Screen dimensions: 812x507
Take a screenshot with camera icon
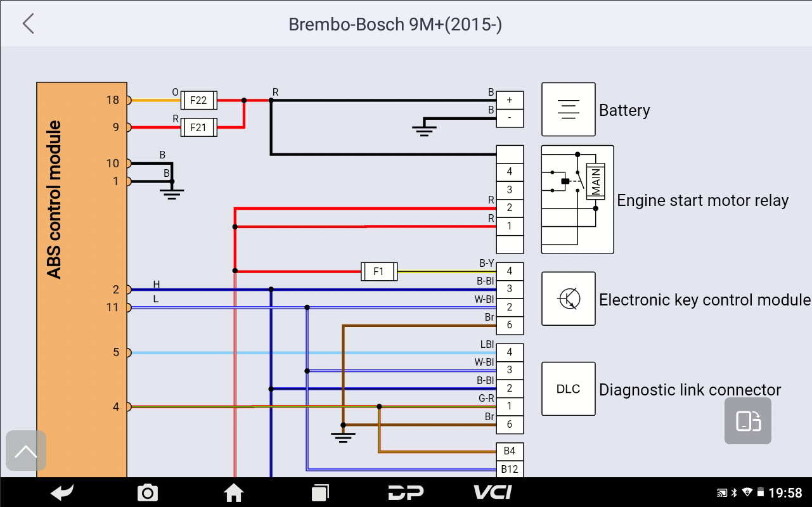148,492
